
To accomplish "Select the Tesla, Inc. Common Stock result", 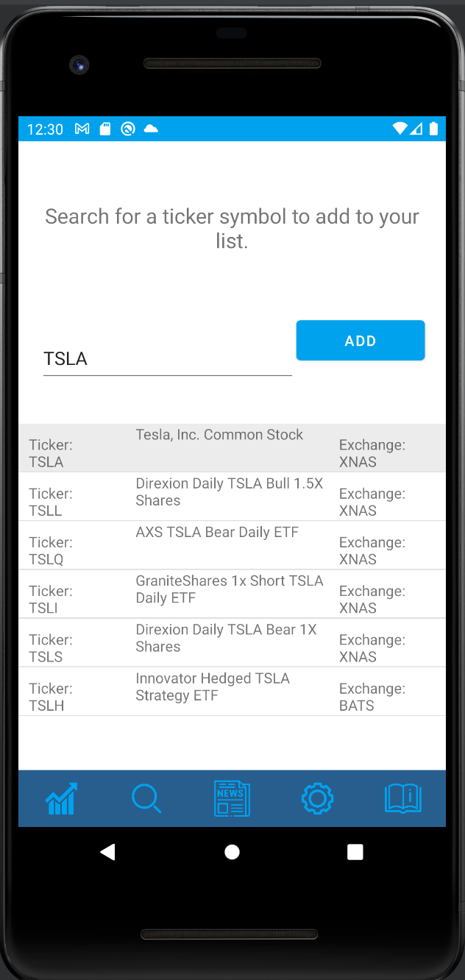I will [232, 447].
